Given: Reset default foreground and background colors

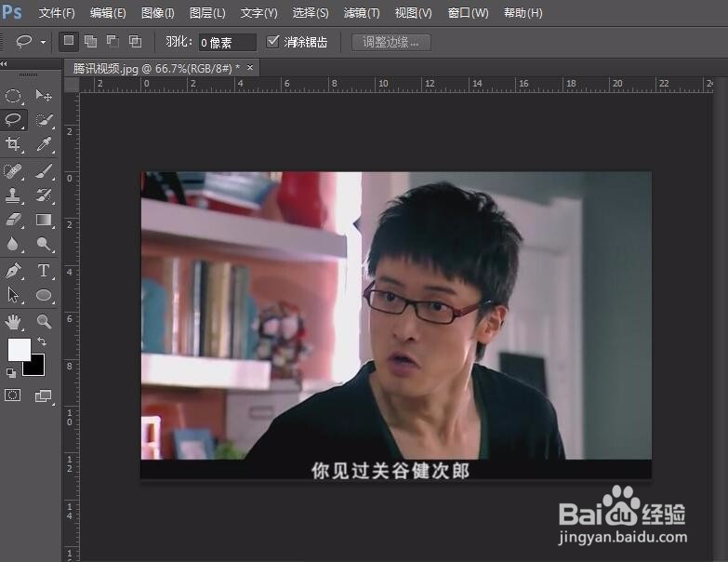Looking at the screenshot, I should [10, 372].
